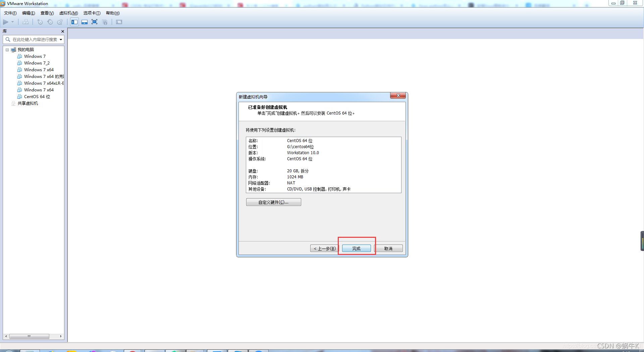Click the 我的电脑 computer icon
Viewport: 644px width, 352px height.
tap(13, 50)
